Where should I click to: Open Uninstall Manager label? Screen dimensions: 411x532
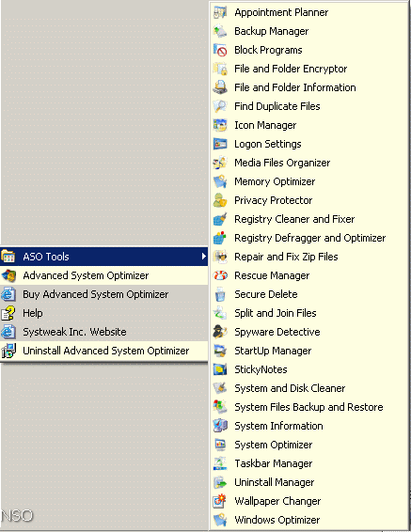(275, 482)
